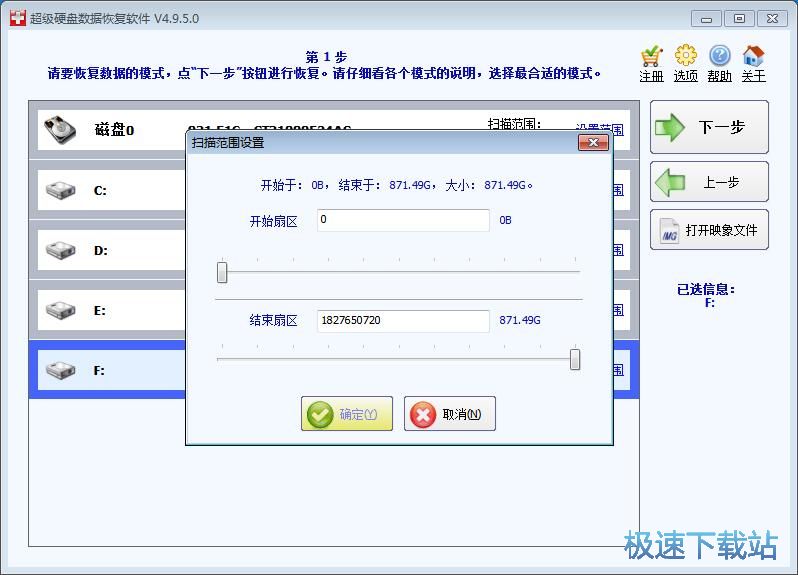This screenshot has height=575, width=798.
Task: Click the end sector slider handle
Action: click(x=575, y=359)
